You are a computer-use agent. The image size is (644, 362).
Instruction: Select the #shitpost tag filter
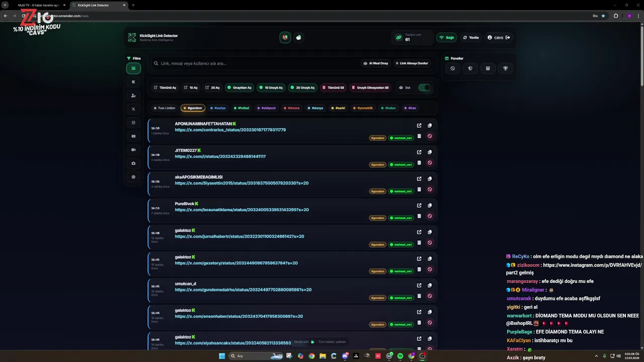click(x=267, y=108)
